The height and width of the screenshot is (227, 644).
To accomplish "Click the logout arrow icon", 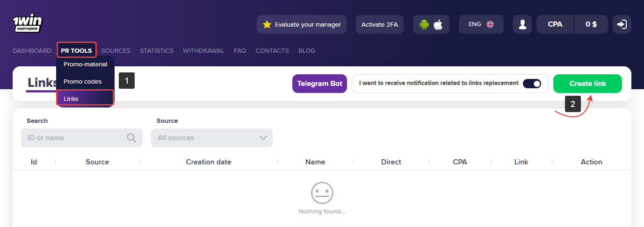I will pos(622,24).
